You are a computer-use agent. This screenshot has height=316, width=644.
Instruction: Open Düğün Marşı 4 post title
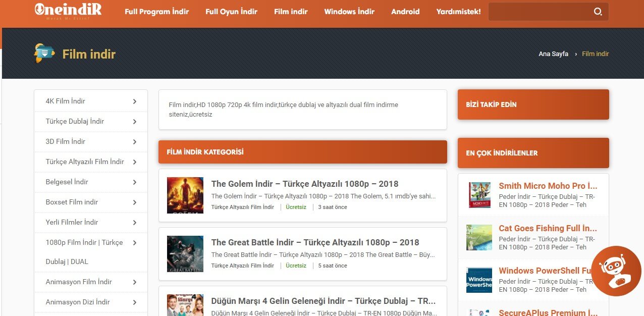coord(324,301)
